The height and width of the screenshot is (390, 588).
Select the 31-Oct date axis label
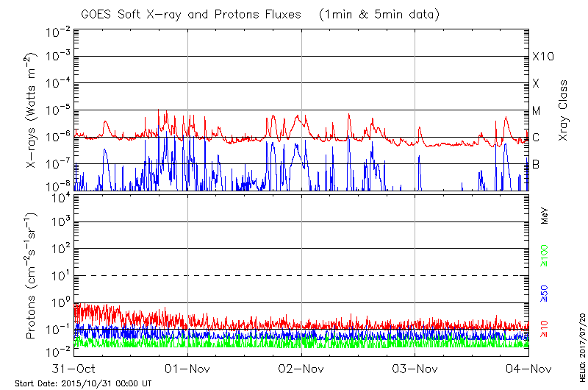pos(75,369)
